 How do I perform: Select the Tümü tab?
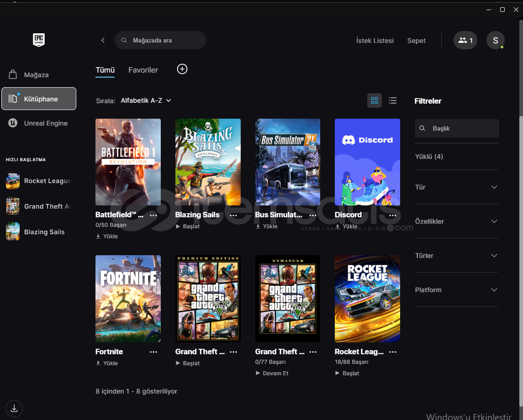click(x=105, y=70)
